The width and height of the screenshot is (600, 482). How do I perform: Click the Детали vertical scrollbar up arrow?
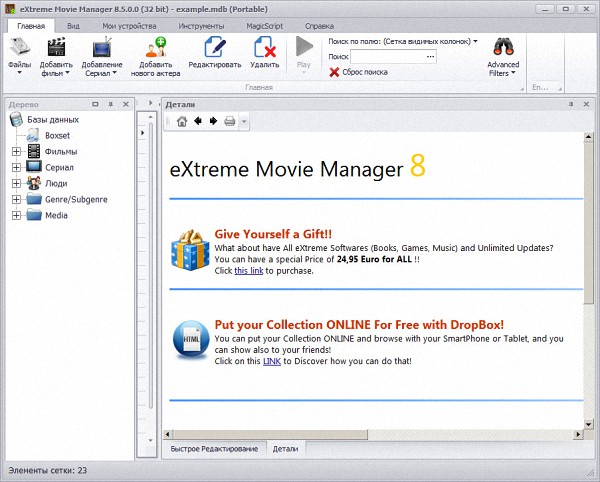coord(589,137)
